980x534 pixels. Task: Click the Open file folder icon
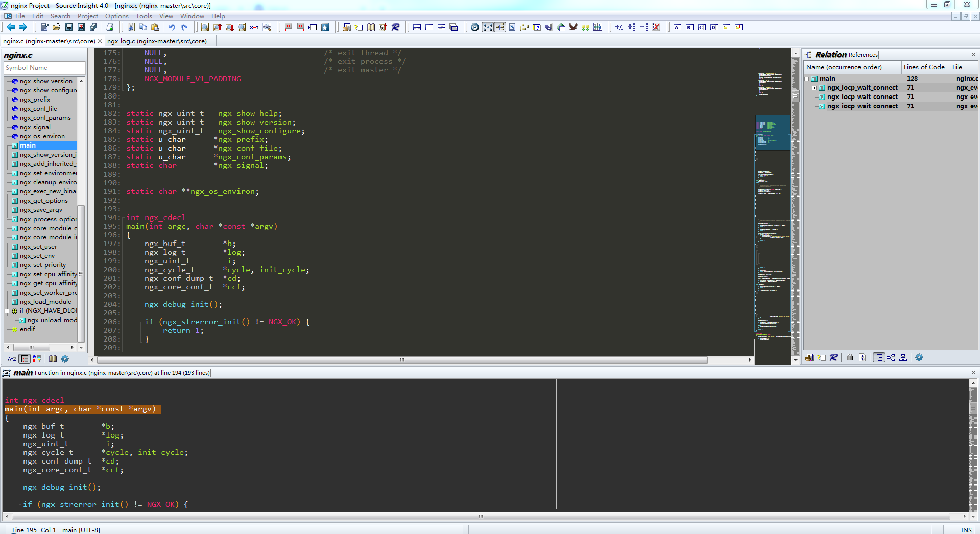(x=57, y=27)
